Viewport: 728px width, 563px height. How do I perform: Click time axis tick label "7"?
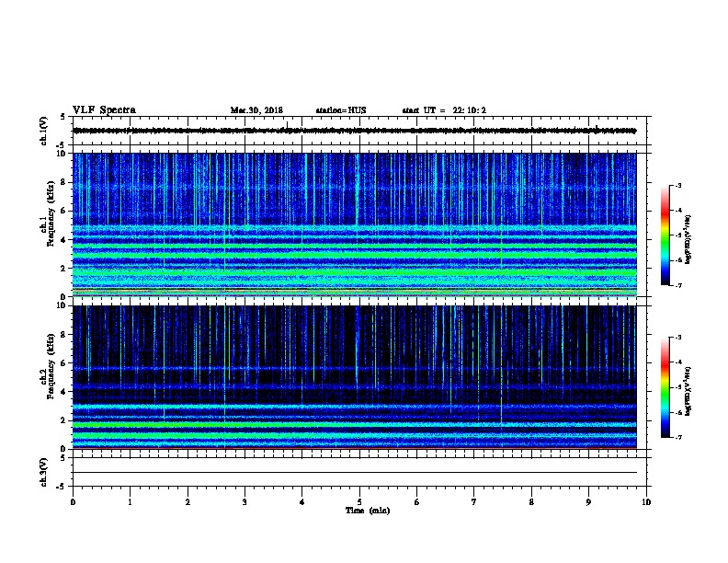pos(474,502)
